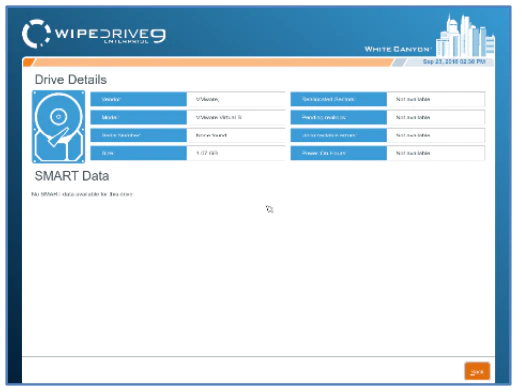Click the no SMART data message
Image resolution: width=522 pixels, height=392 pixels.
[82, 194]
